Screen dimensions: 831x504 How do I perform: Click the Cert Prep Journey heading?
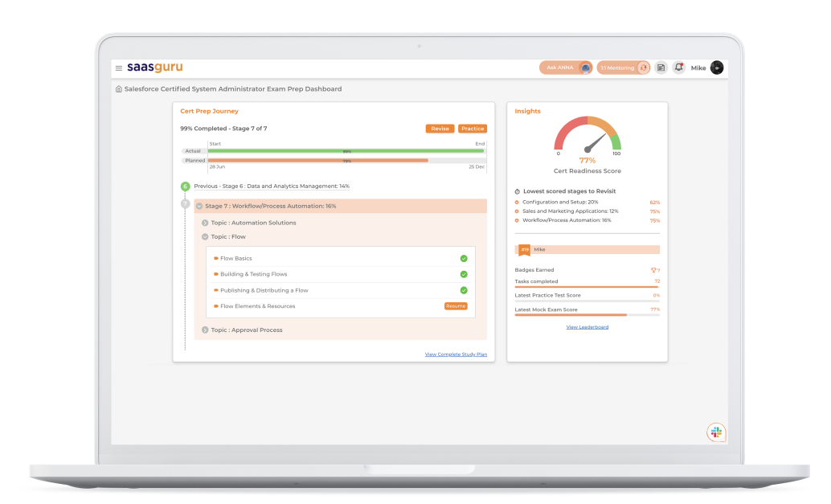[209, 111]
